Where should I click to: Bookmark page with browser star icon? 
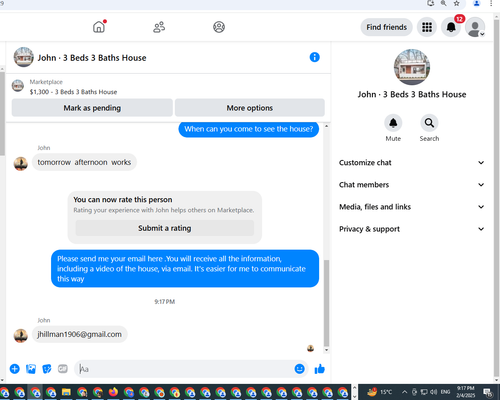[457, 3]
